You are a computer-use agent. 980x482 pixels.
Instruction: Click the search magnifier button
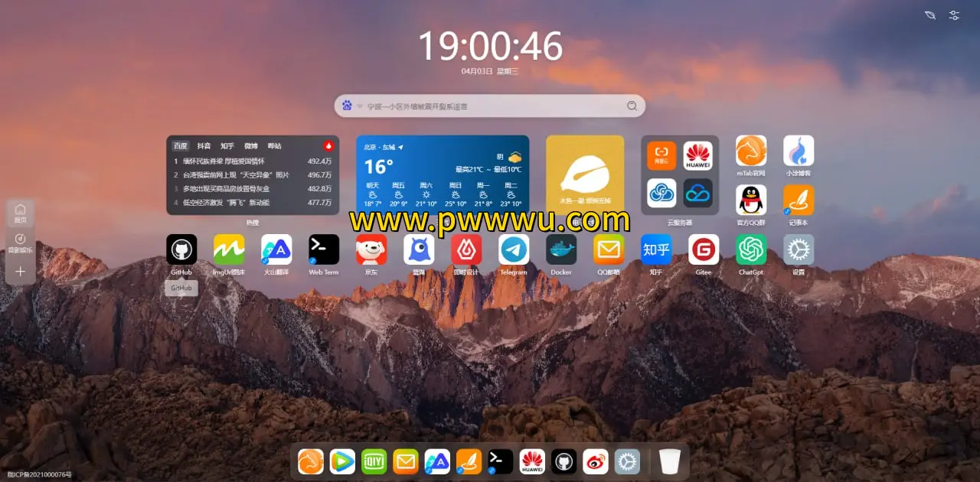(632, 106)
